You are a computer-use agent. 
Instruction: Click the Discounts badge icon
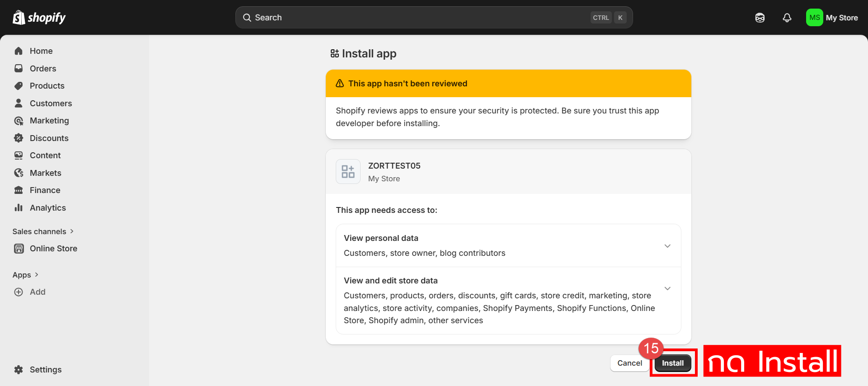click(19, 138)
